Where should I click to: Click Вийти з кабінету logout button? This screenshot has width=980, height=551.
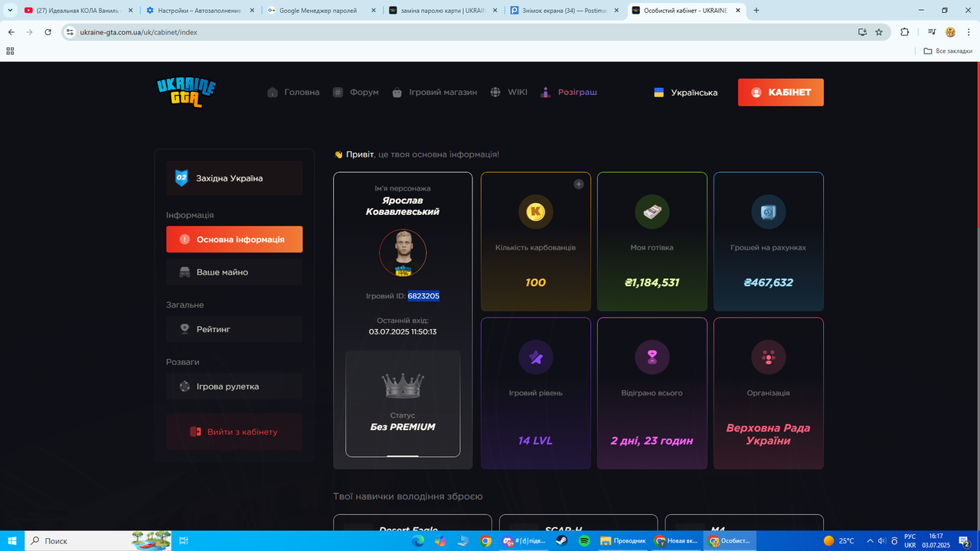(x=234, y=432)
